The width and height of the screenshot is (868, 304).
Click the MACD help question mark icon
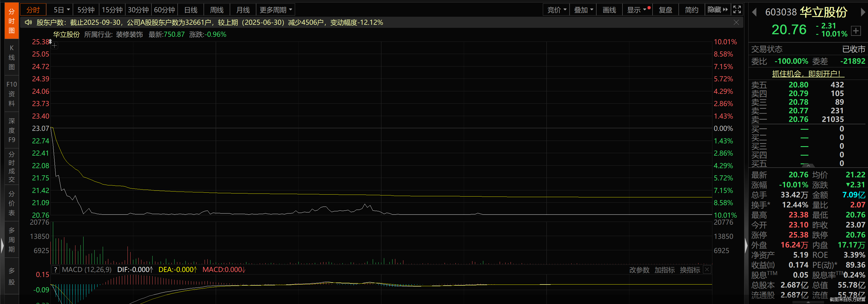(56, 270)
